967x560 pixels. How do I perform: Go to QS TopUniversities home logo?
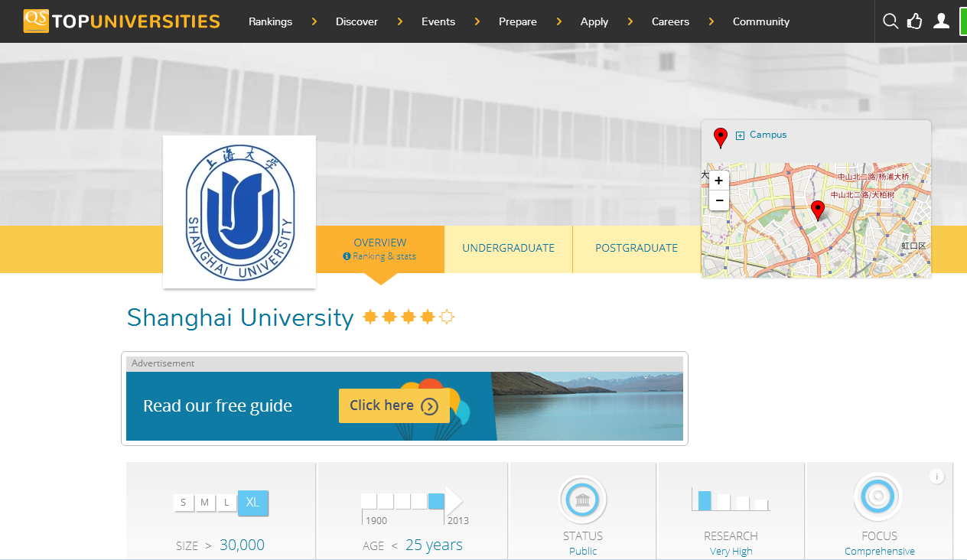[122, 21]
